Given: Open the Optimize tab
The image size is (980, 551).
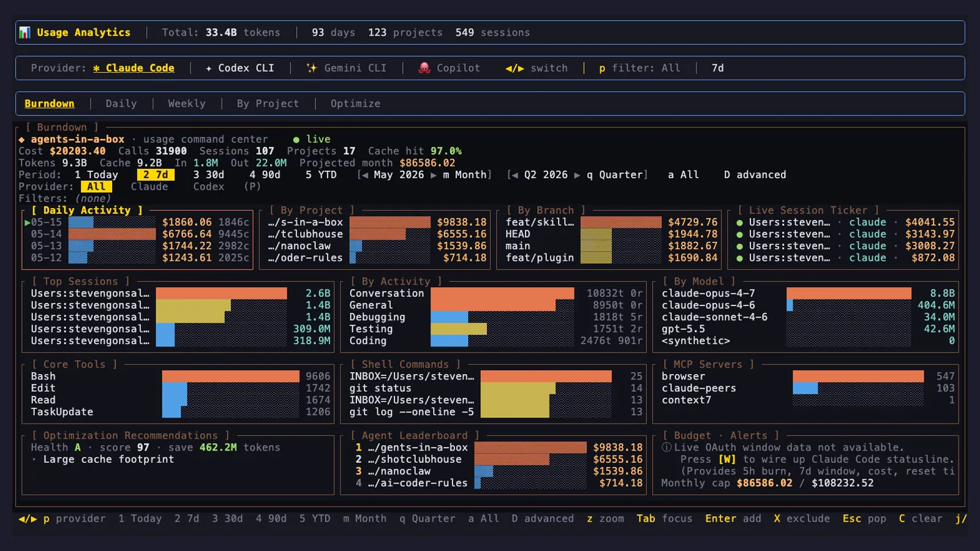Looking at the screenshot, I should click(355, 103).
